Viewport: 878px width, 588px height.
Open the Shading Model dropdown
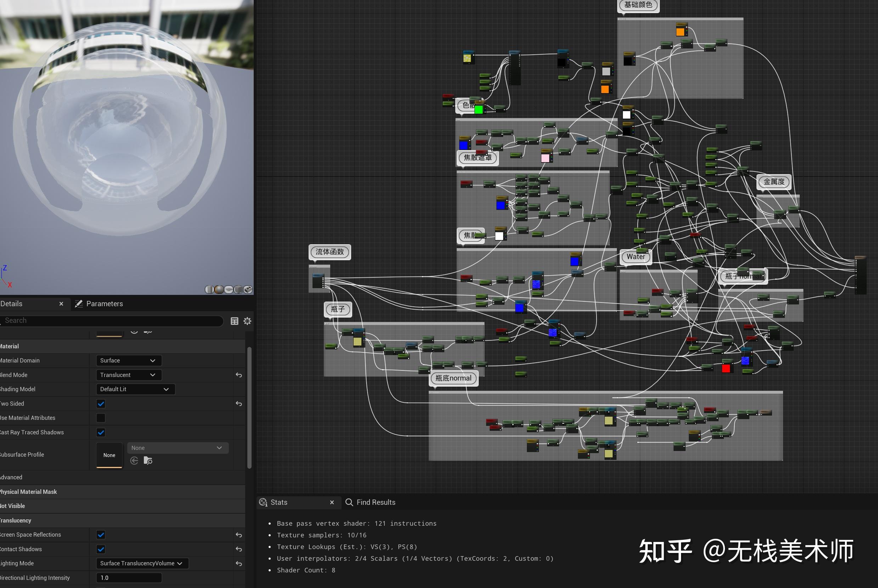(x=135, y=389)
